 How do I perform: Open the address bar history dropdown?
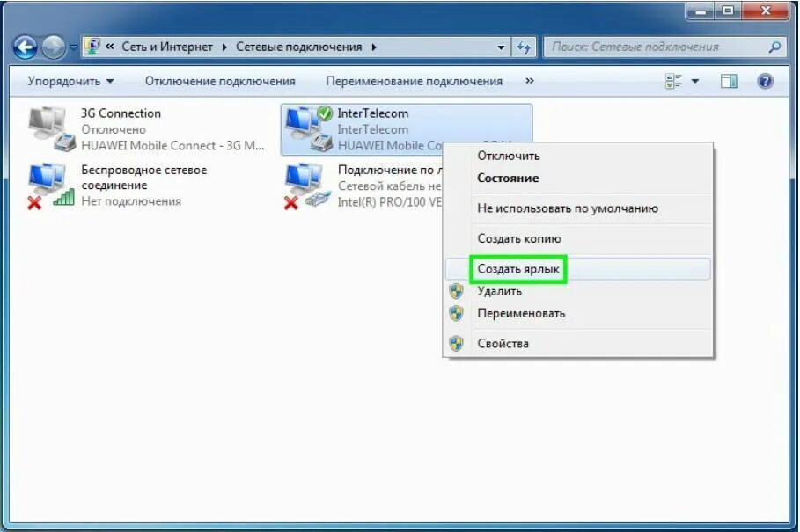[501, 47]
